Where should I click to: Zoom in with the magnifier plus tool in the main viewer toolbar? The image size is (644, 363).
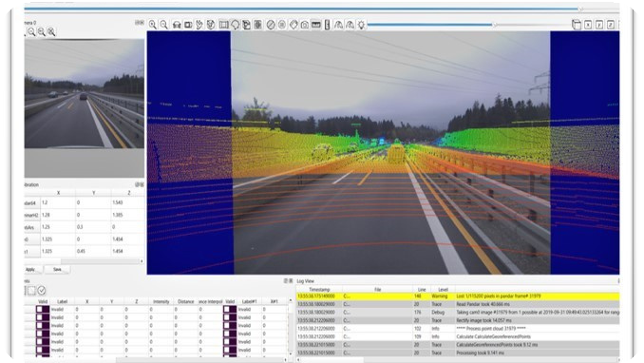click(x=152, y=25)
